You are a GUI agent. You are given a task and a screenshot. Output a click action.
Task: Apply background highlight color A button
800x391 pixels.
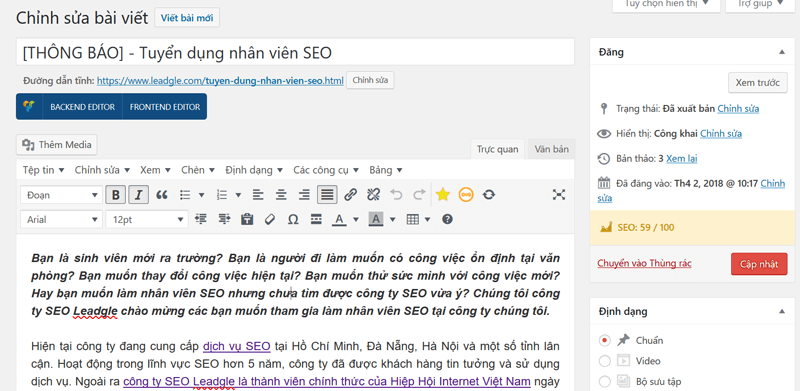(376, 219)
